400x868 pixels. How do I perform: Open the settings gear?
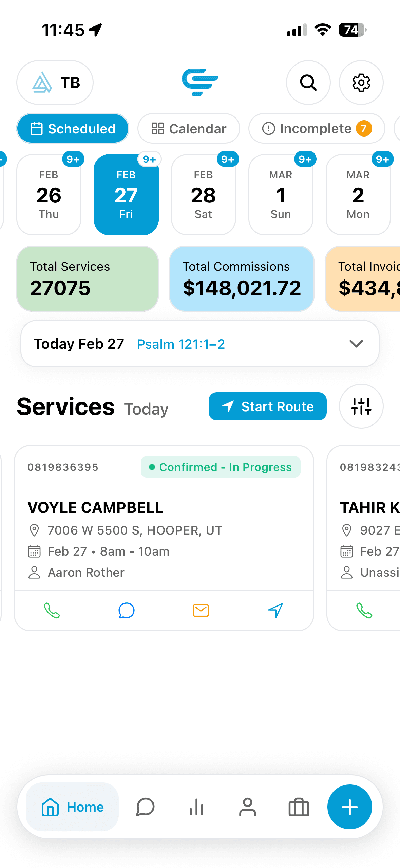[x=361, y=83]
